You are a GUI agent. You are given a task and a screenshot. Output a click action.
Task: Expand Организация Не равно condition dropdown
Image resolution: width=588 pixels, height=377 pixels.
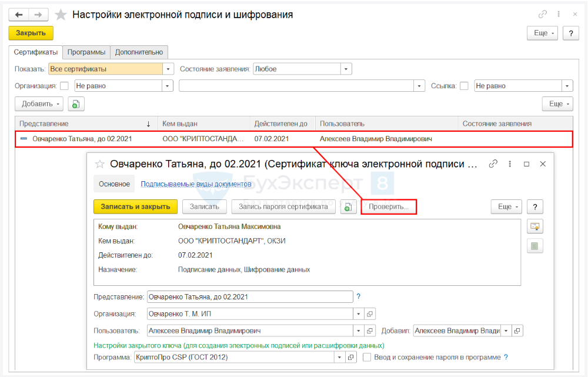point(167,86)
